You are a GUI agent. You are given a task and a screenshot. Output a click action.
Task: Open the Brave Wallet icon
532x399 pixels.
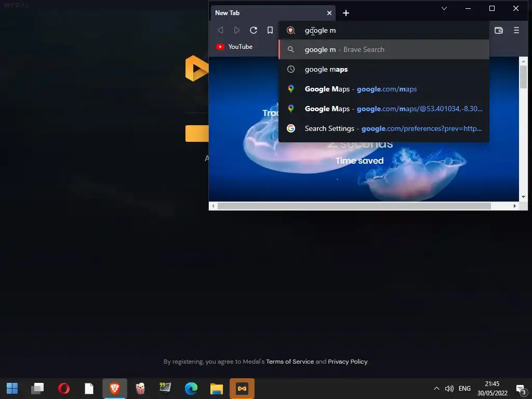[498, 30]
